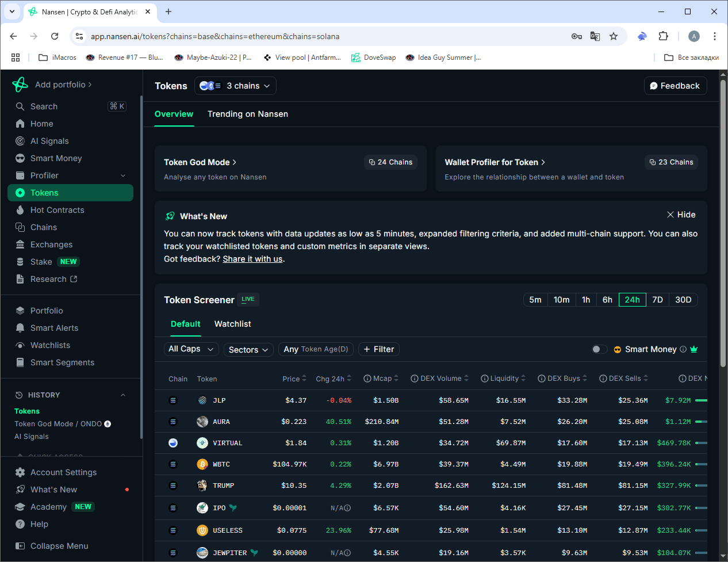Open the VIRTUAL token row
This screenshot has height=562, width=728.
coord(431,443)
